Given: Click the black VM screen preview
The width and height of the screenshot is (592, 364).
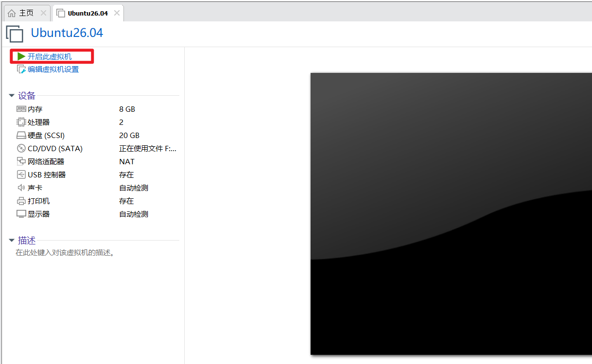Looking at the screenshot, I should click(451, 214).
